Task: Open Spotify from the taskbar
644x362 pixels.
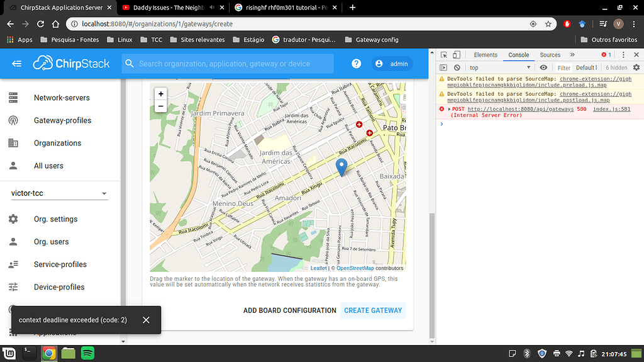Action: coord(87,353)
